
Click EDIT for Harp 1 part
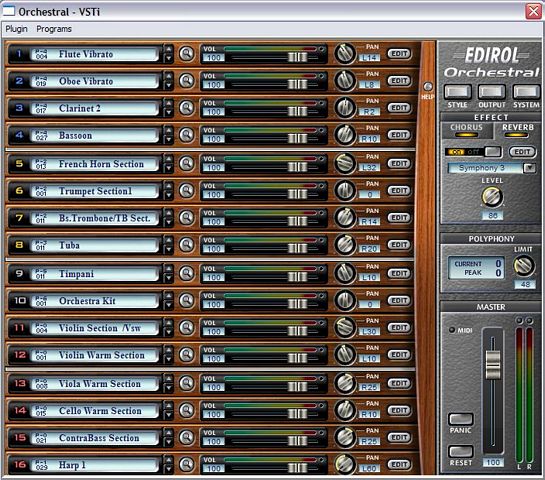(x=399, y=464)
